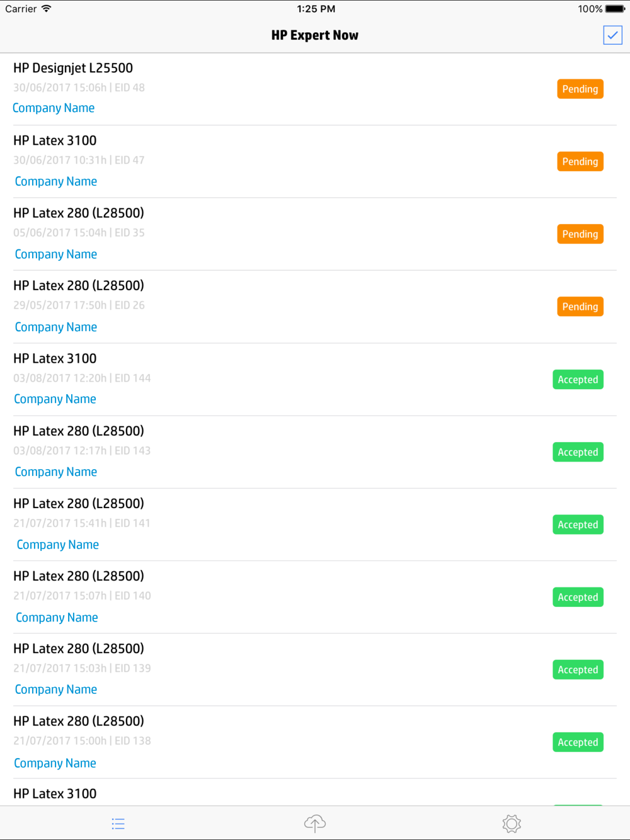The width and height of the screenshot is (630, 840).
Task: Tap the battery indicator in status bar
Action: [616, 9]
